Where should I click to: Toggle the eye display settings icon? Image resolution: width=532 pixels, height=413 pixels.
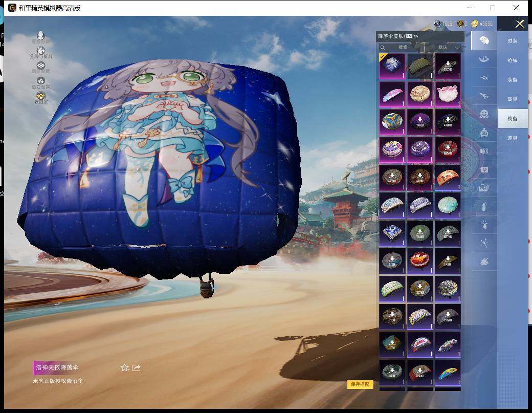[41, 65]
